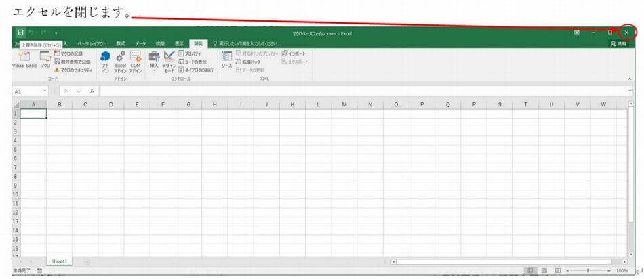
Task: Select all cells with the corner button
Action: click(16, 104)
